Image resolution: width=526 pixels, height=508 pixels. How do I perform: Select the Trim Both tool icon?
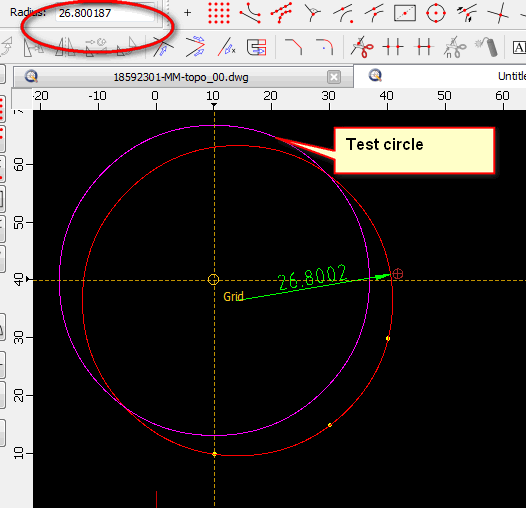coord(196,46)
